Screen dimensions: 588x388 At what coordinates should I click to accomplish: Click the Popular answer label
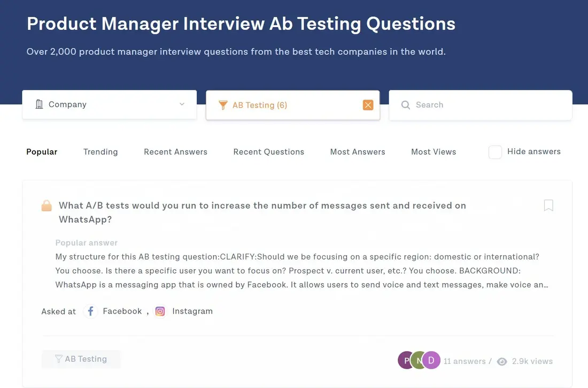click(x=86, y=242)
